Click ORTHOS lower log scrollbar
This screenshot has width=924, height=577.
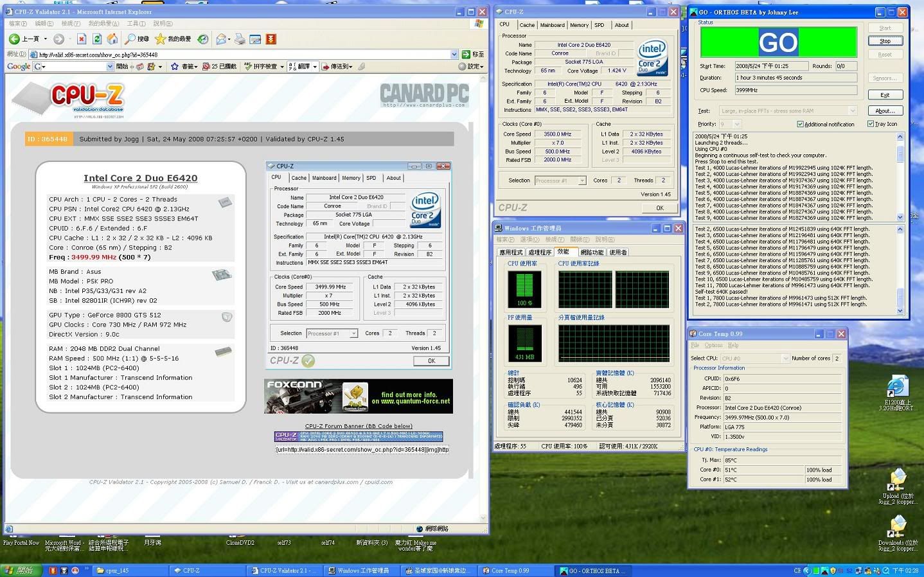[x=900, y=269]
